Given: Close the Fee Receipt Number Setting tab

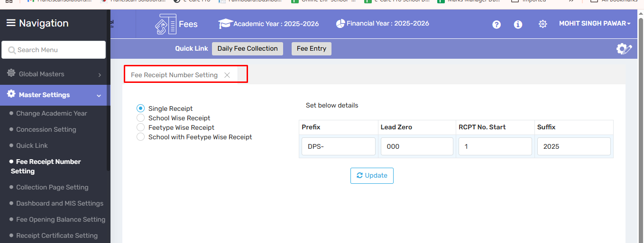Looking at the screenshot, I should [x=227, y=75].
